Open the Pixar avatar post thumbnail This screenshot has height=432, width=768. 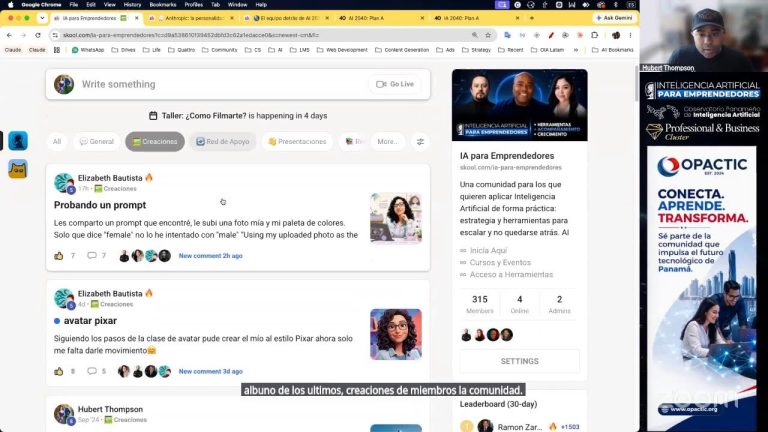pyautogui.click(x=396, y=334)
